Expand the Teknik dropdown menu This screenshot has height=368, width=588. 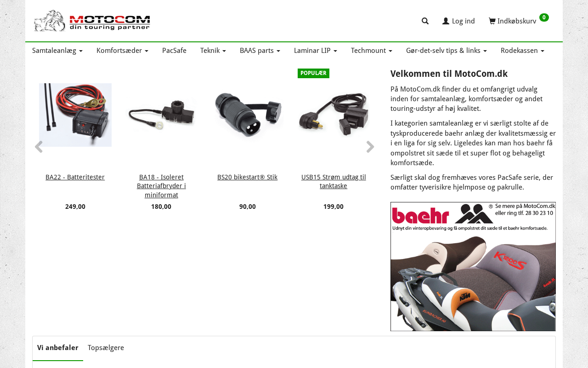(213, 51)
